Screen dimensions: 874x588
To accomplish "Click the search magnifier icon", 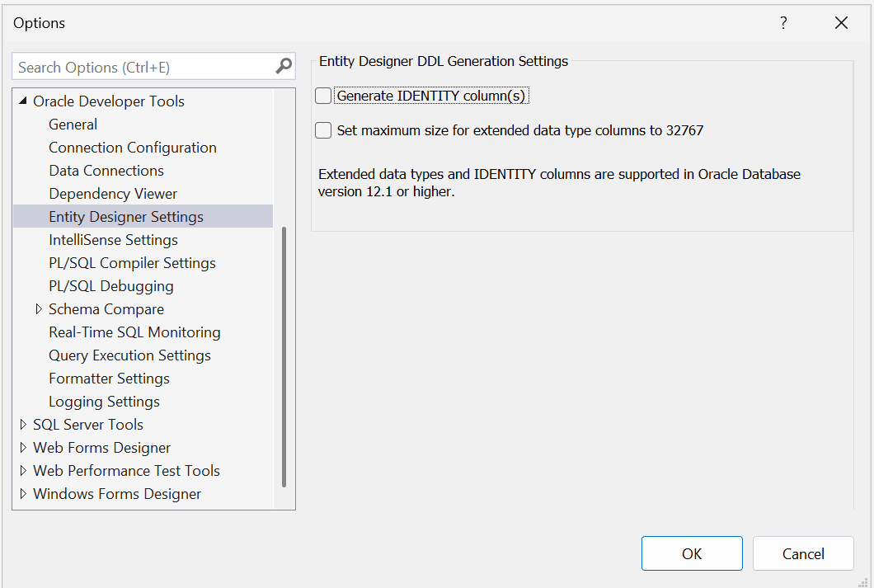I will [x=284, y=66].
